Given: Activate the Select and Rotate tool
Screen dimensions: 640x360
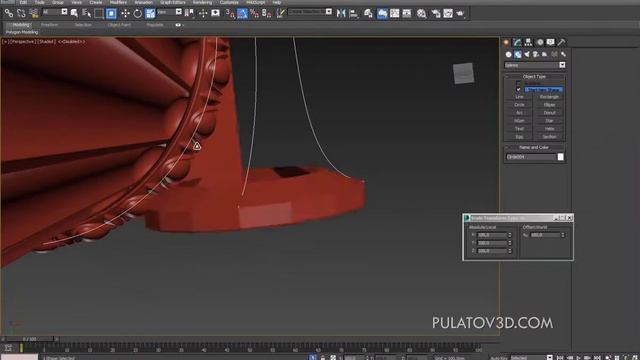Looking at the screenshot, I should click(x=138, y=13).
